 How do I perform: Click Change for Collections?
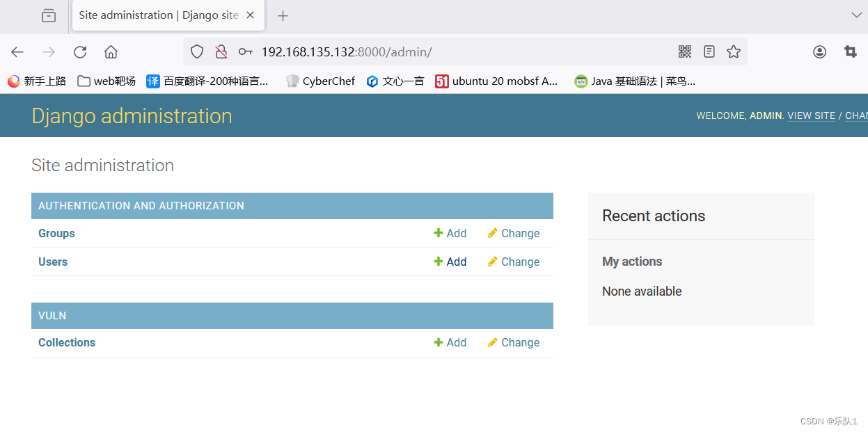514,342
